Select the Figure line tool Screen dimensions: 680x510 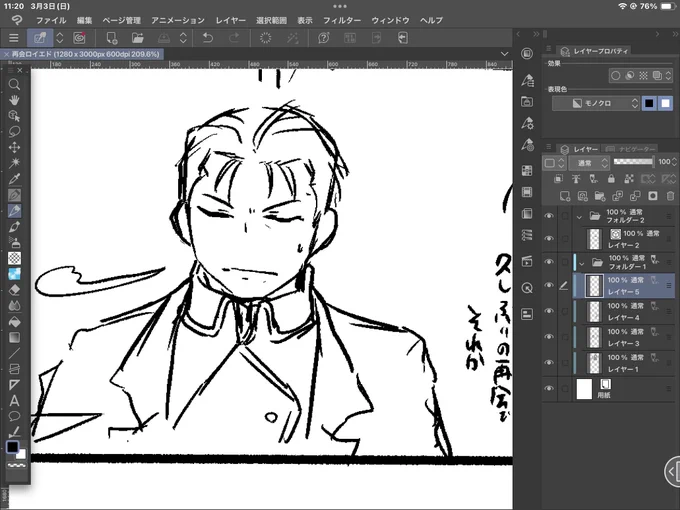coord(14,353)
